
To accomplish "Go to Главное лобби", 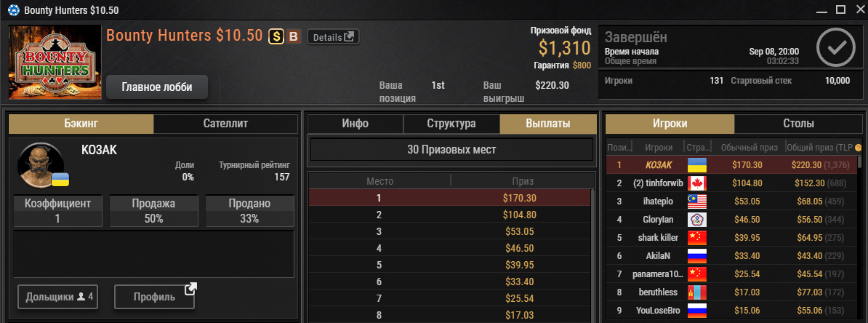I will coord(156,87).
